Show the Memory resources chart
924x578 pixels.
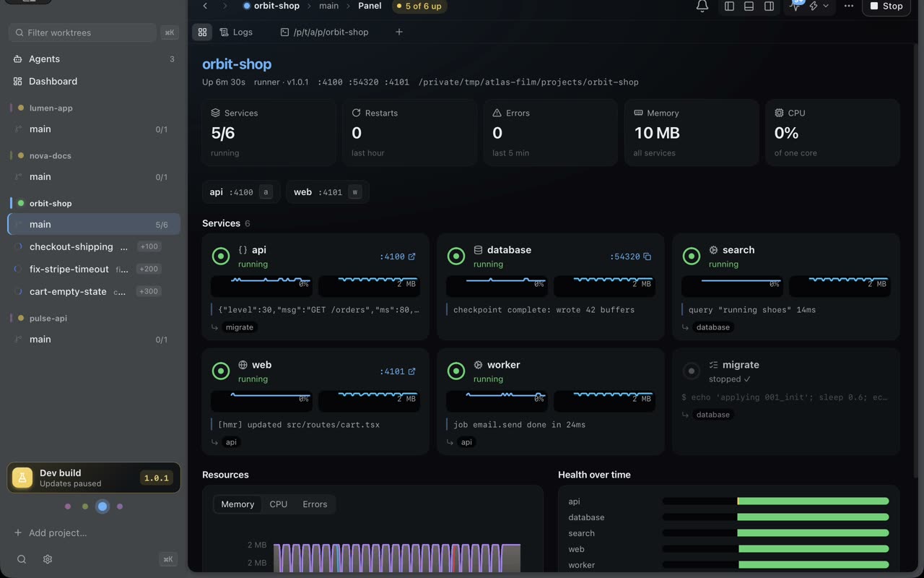tap(237, 504)
